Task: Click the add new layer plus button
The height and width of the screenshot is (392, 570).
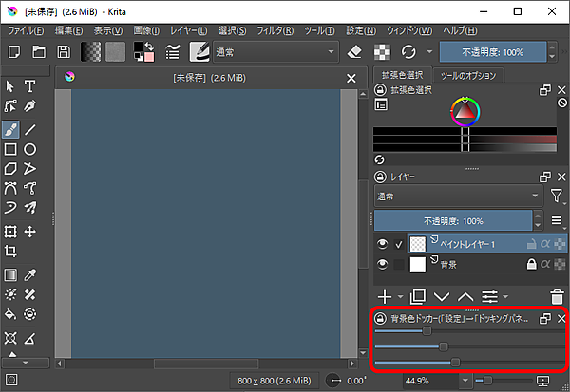Action: [x=387, y=297]
